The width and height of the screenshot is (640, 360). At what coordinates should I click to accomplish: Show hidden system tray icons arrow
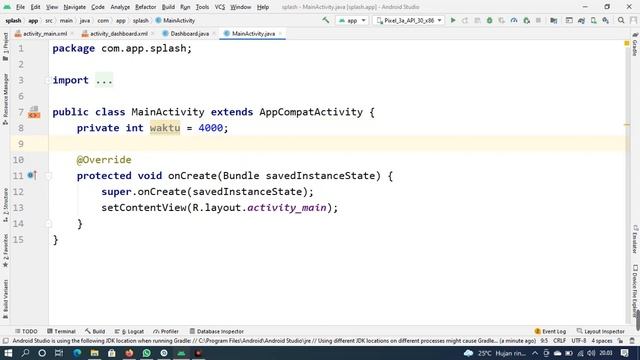click(x=535, y=353)
